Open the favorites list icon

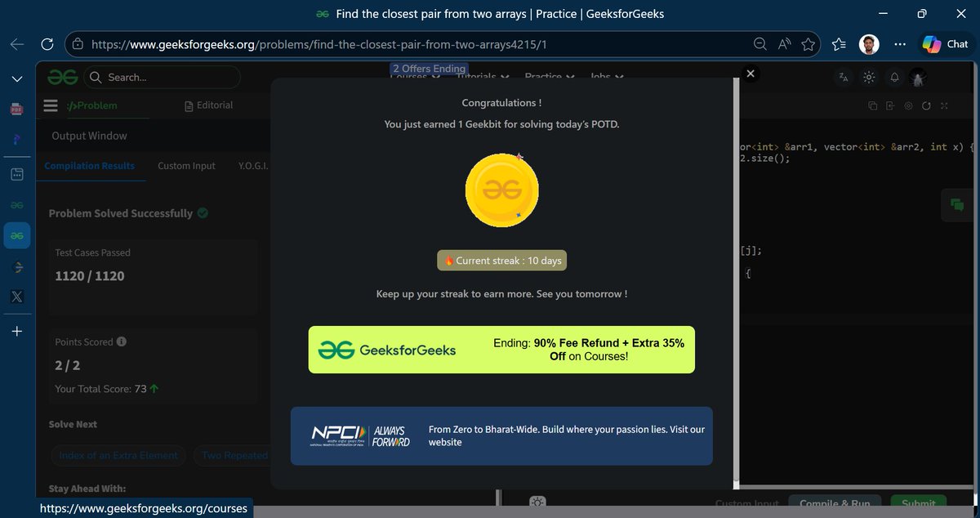coord(839,44)
